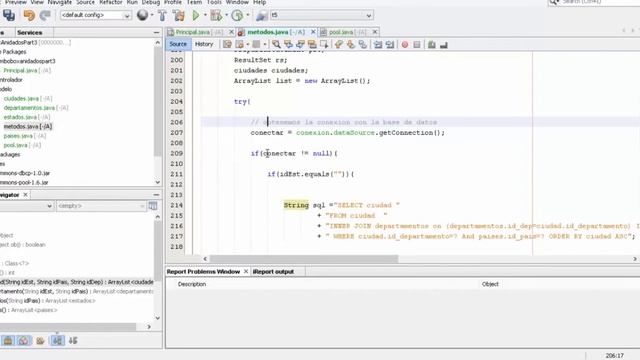Open the Tools menu
The width and height of the screenshot is (640, 360).
pyautogui.click(x=214, y=2)
